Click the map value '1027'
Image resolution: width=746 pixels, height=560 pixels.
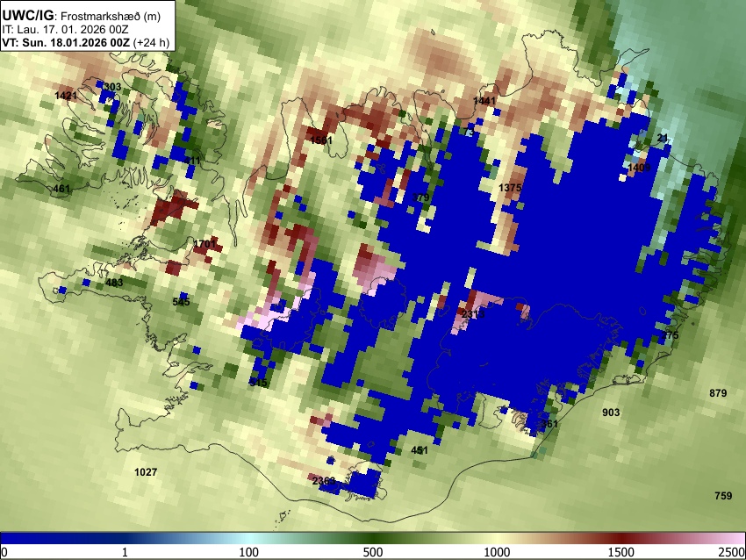(146, 472)
